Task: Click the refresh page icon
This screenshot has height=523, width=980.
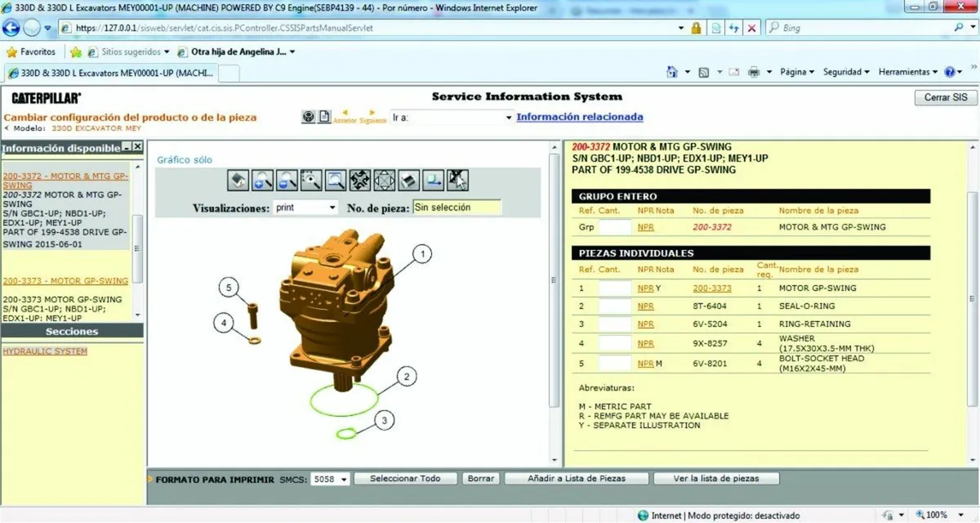Action: (x=734, y=28)
